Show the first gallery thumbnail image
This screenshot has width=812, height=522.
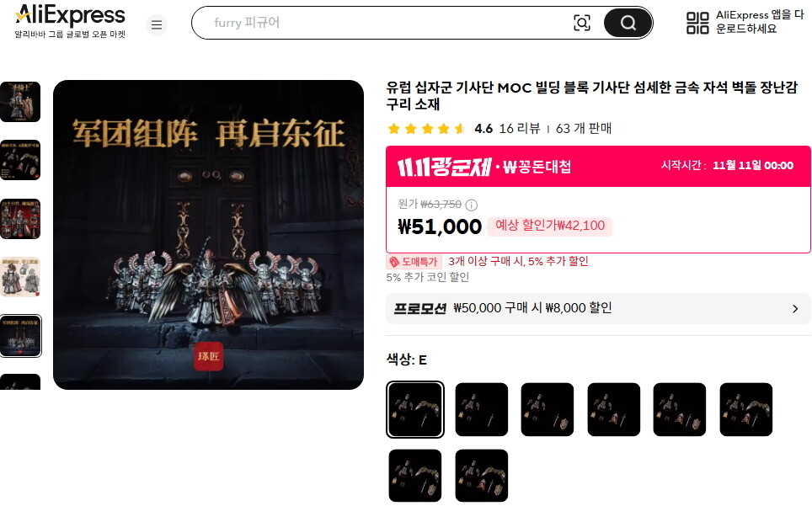pos(20,102)
